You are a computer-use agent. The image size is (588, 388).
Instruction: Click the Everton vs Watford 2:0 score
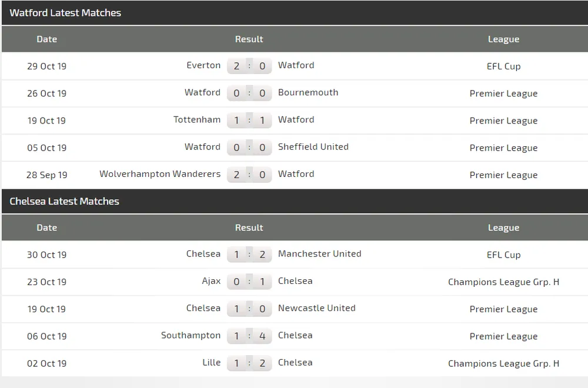(249, 66)
